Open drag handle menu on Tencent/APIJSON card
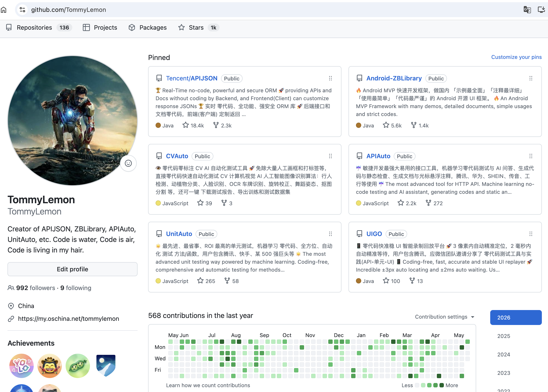548x392 pixels. [x=330, y=78]
